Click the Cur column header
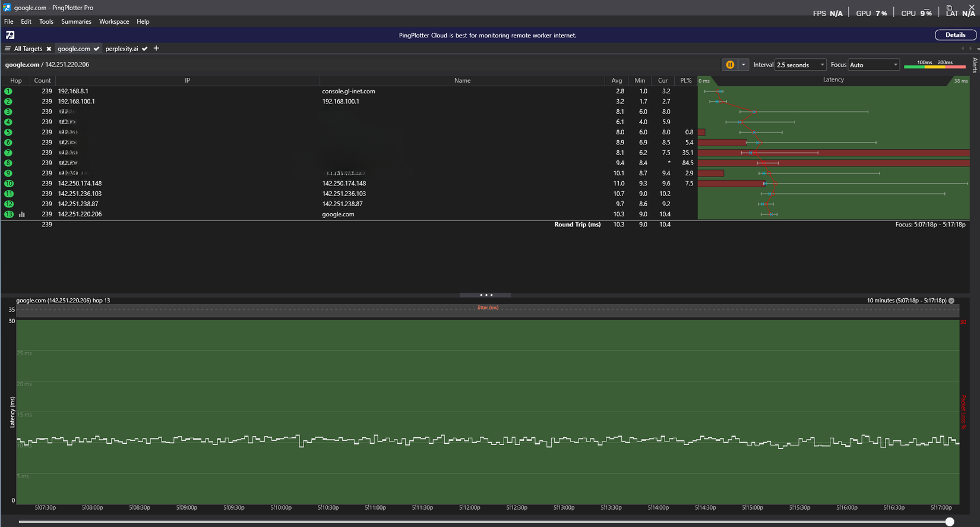The height and width of the screenshot is (527, 980). (663, 80)
